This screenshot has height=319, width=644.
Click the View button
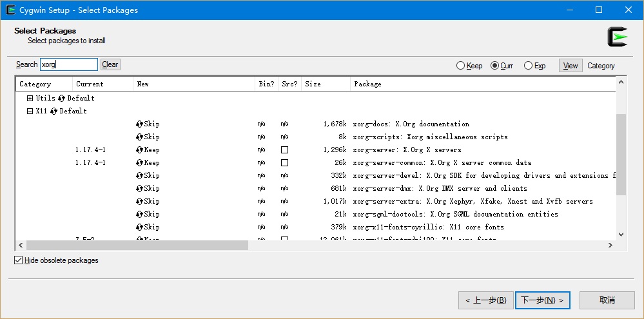point(571,66)
